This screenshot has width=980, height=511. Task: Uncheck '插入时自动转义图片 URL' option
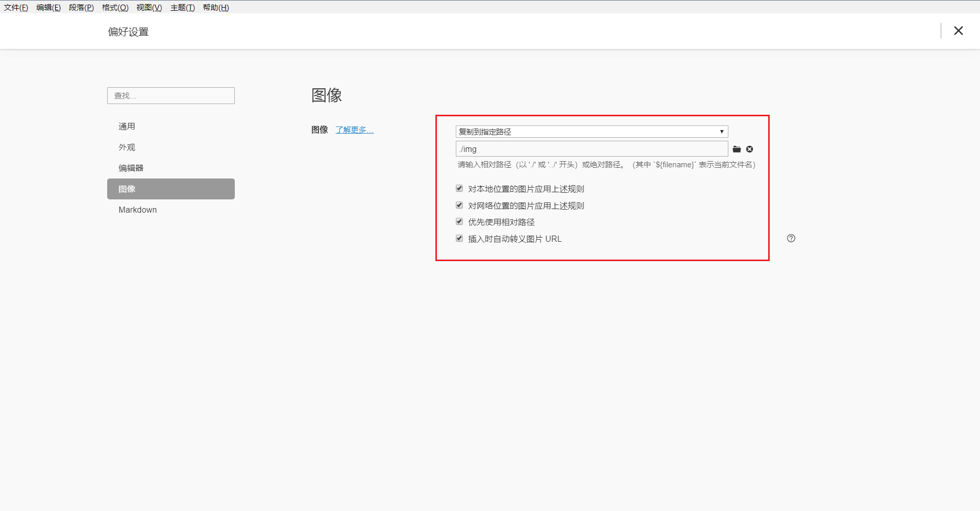(x=459, y=239)
